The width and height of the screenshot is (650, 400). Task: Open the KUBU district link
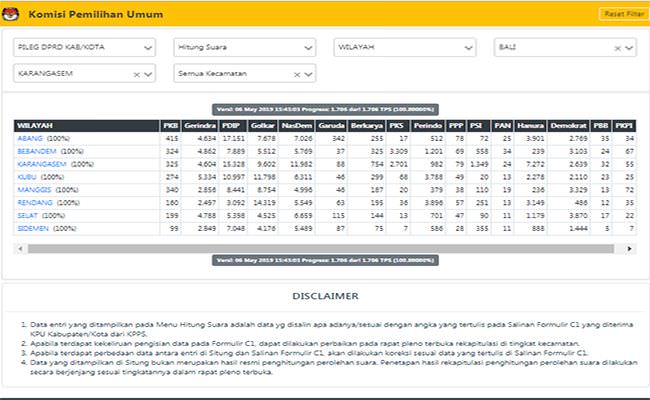(x=27, y=177)
